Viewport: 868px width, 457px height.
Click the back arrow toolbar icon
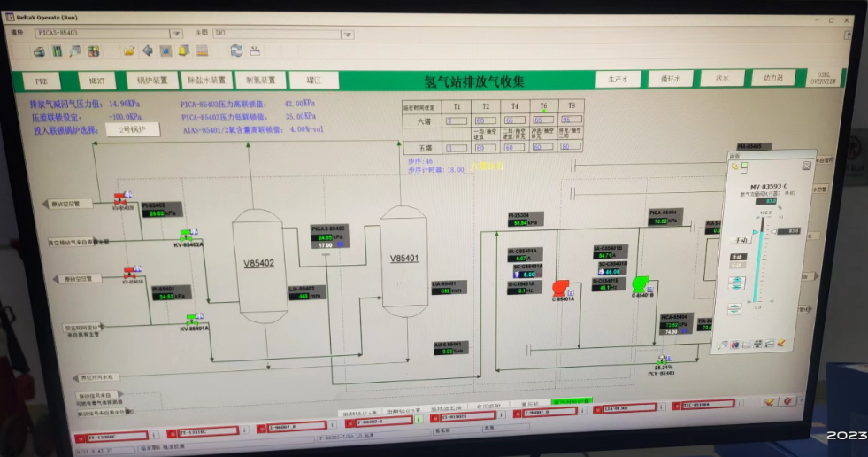[148, 50]
